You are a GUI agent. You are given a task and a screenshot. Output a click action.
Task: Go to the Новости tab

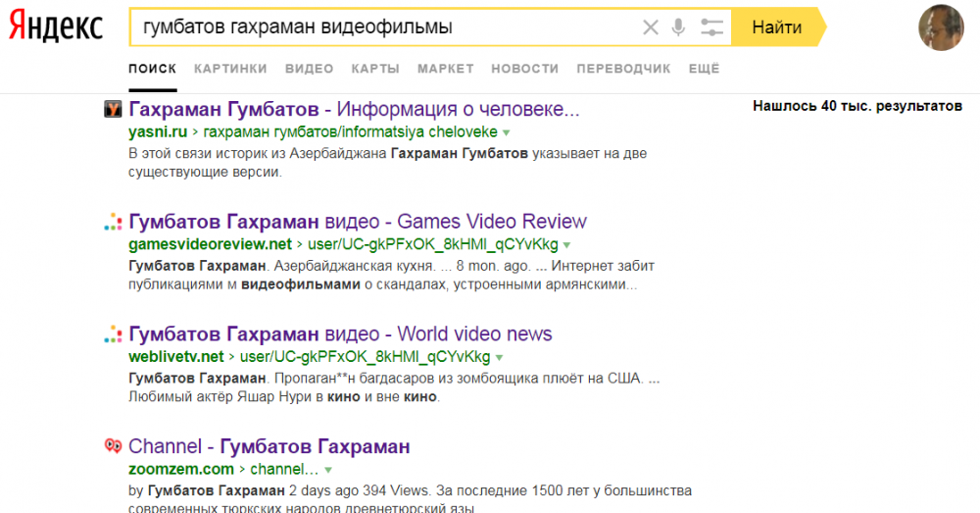[x=525, y=69]
